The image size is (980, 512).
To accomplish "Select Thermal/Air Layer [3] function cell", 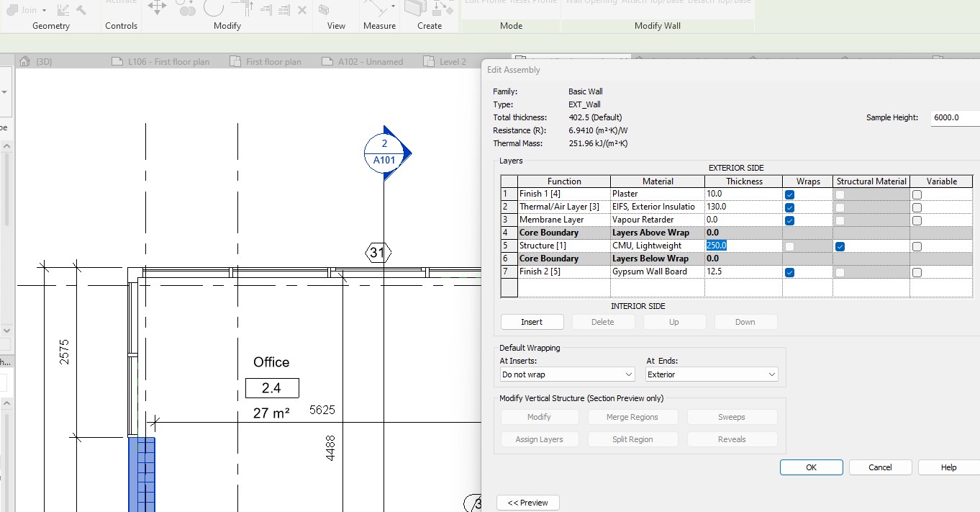I will pyautogui.click(x=564, y=207).
